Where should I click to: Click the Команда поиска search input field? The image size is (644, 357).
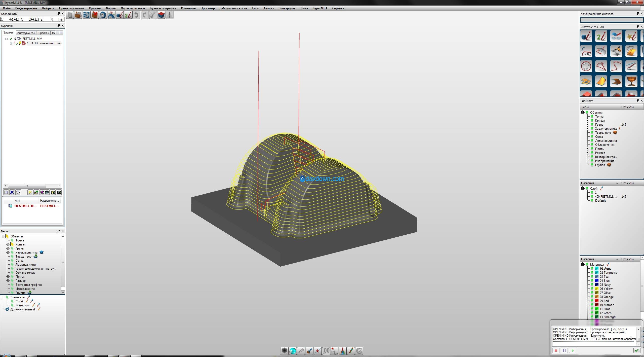(x=612, y=20)
